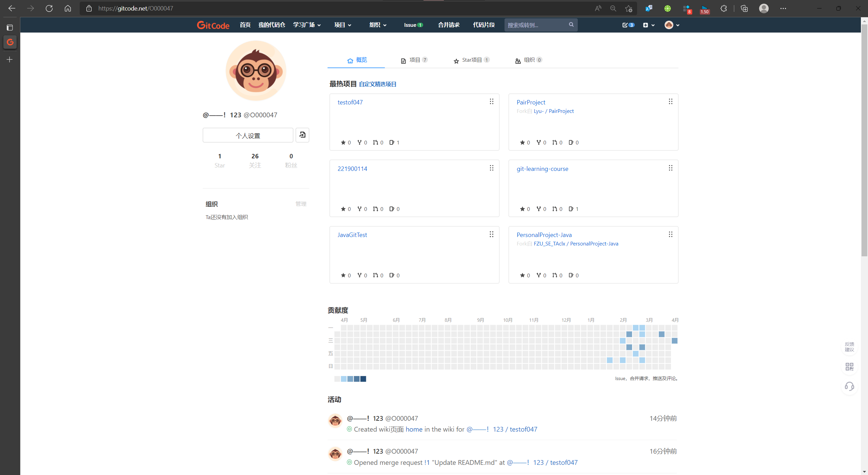The width and height of the screenshot is (868, 475).
Task: Click the QR code icon on the right side
Action: pyautogui.click(x=849, y=367)
